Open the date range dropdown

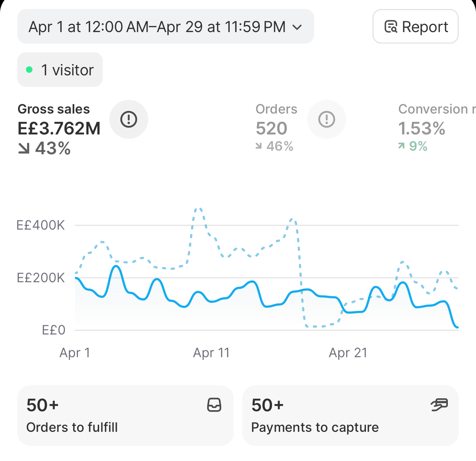(x=166, y=27)
